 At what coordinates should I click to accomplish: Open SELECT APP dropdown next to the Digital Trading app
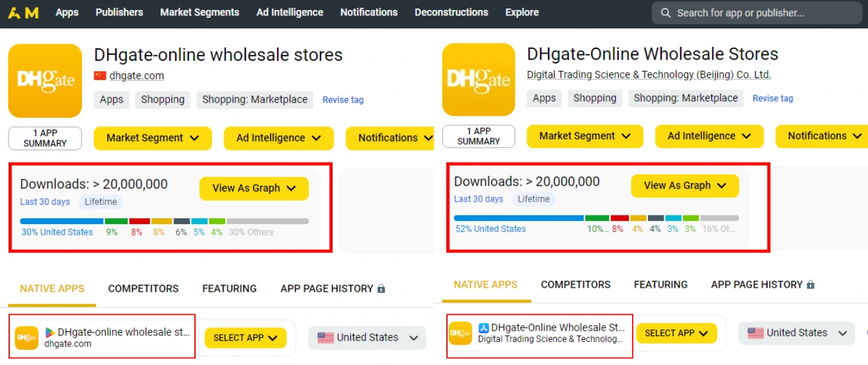coord(676,333)
